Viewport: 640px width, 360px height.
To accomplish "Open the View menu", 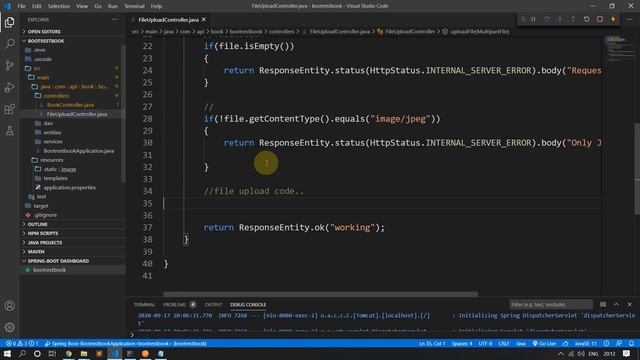I will click(x=82, y=6).
